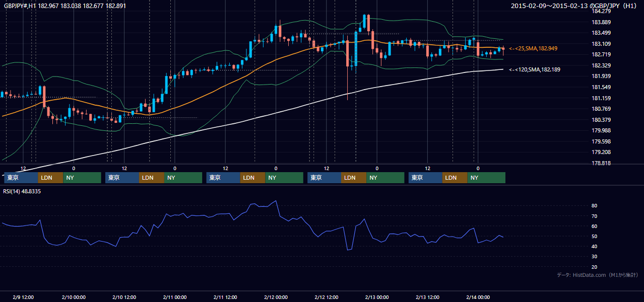Click the 183.499 price axis value
Image resolution: width=644 pixels, height=302 pixels.
click(601, 33)
